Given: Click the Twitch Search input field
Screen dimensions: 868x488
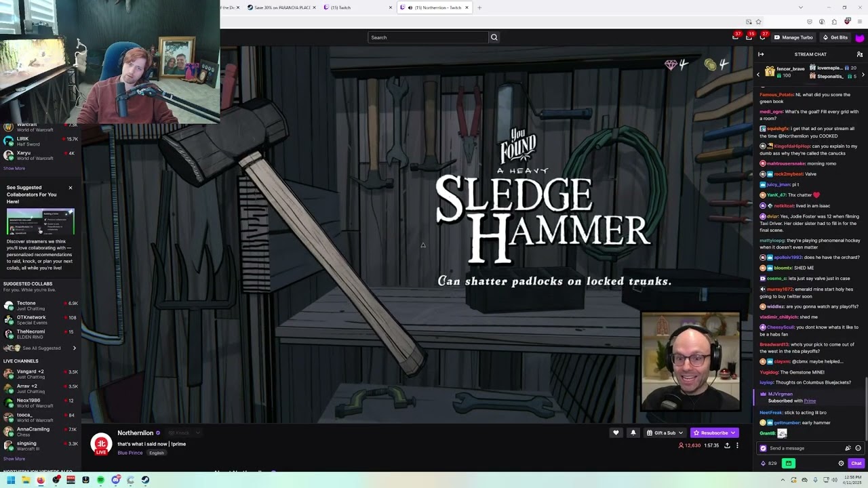Looking at the screenshot, I should 428,37.
